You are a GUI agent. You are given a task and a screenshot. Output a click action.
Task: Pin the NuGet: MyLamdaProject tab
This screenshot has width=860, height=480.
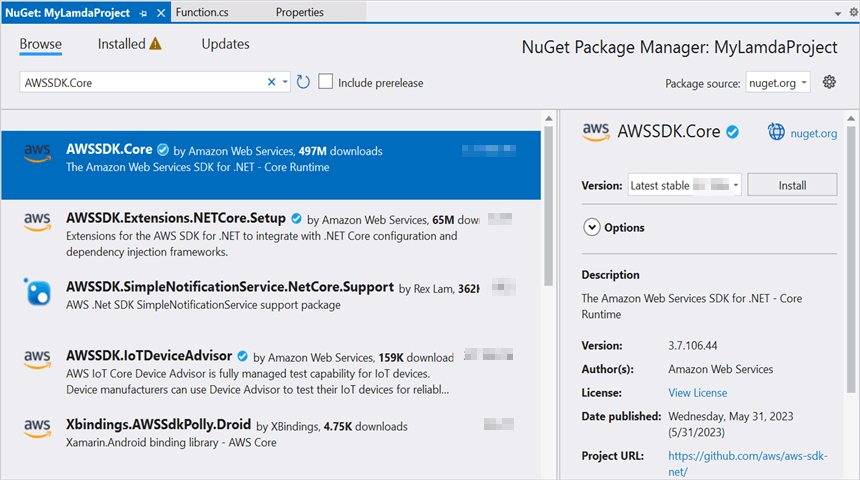(x=143, y=13)
